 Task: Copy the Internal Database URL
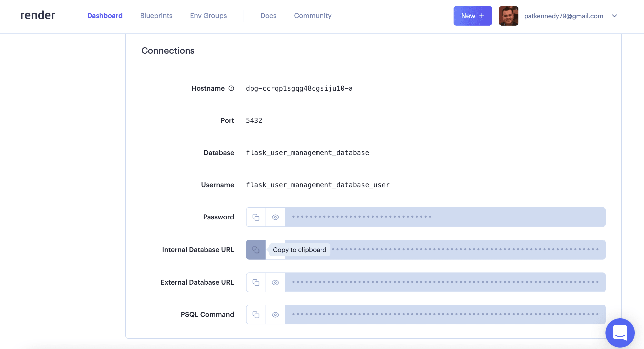point(256,250)
